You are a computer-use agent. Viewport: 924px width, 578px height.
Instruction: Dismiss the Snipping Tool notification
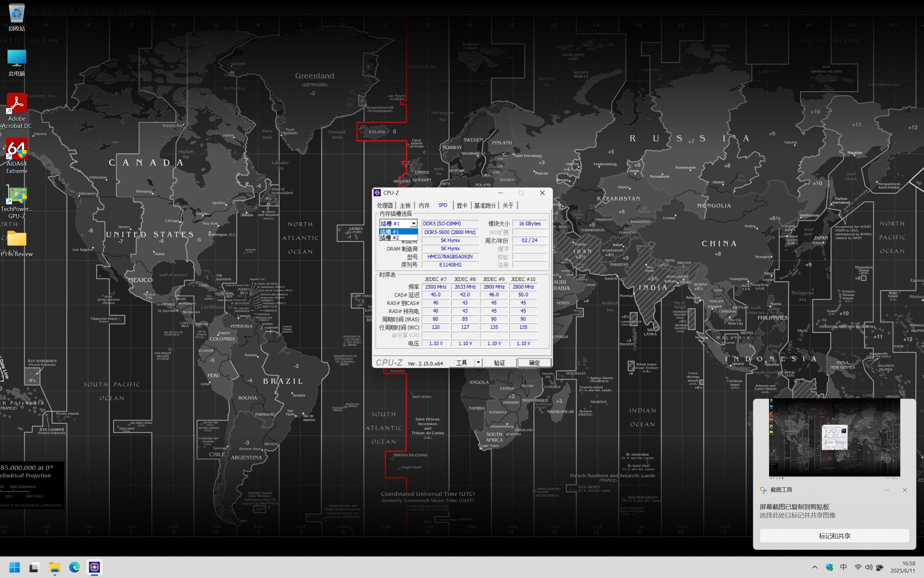coord(904,490)
